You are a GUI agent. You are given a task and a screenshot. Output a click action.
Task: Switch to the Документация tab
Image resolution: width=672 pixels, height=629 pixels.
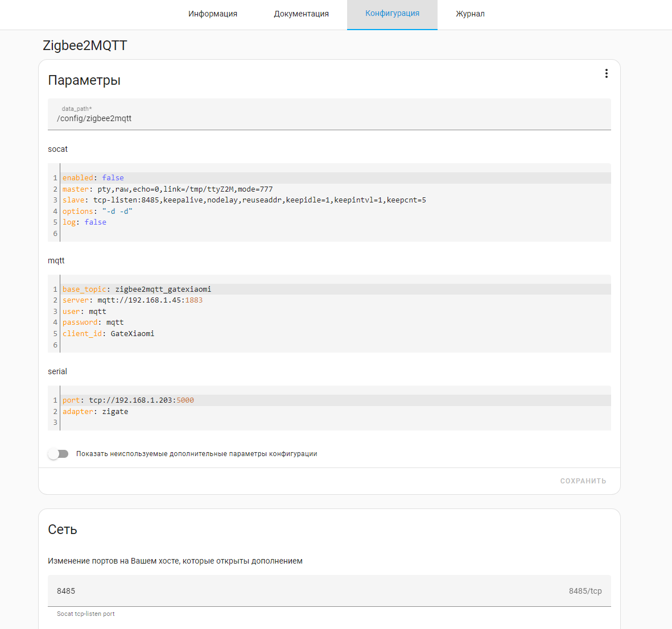pyautogui.click(x=301, y=14)
